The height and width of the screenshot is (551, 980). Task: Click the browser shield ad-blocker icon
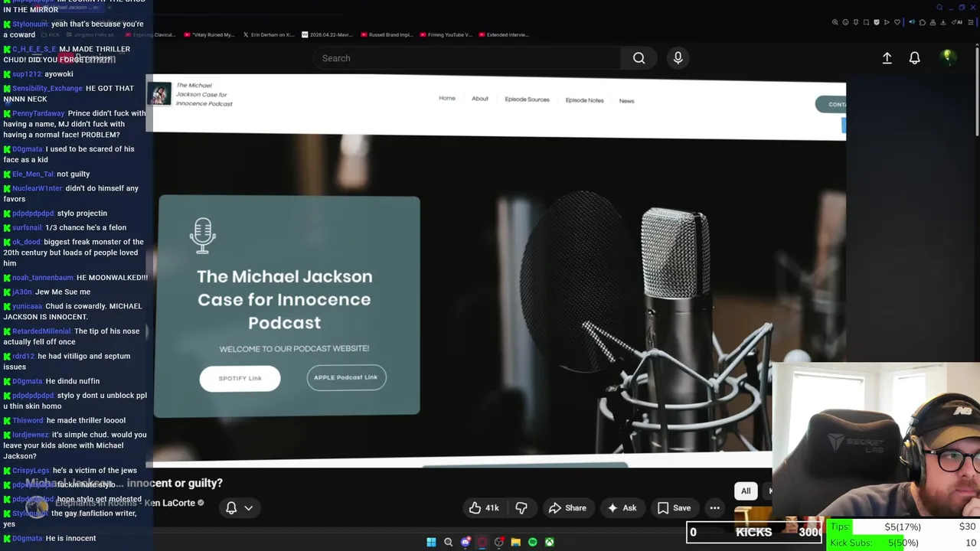tap(877, 22)
